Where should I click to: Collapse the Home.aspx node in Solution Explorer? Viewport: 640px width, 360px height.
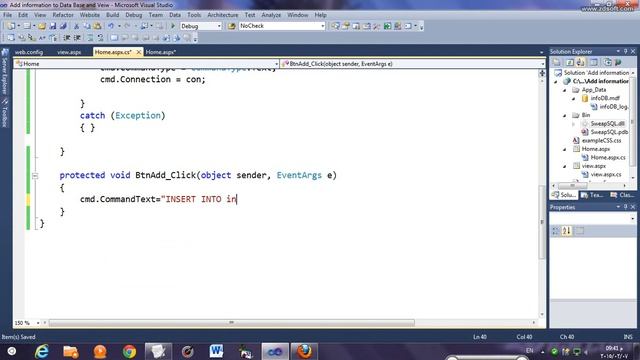(x=565, y=149)
